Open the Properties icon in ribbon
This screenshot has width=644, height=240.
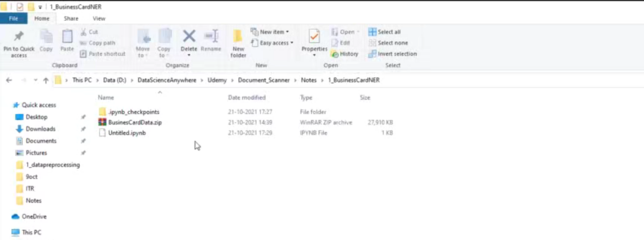coord(314,37)
